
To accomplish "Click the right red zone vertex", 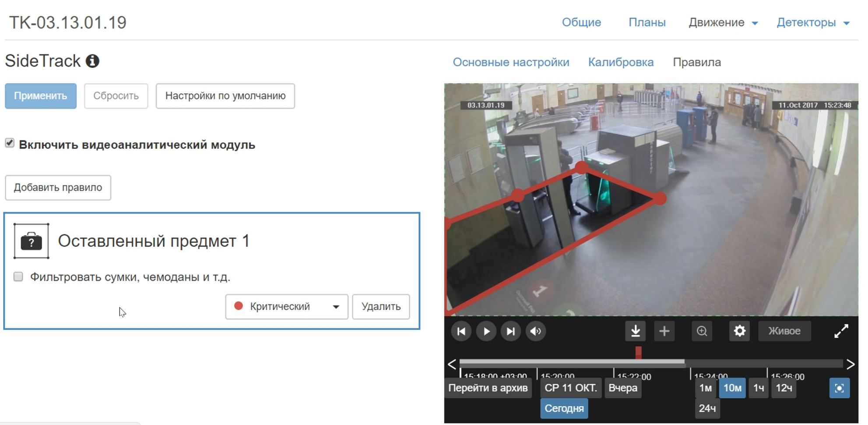I will [660, 199].
